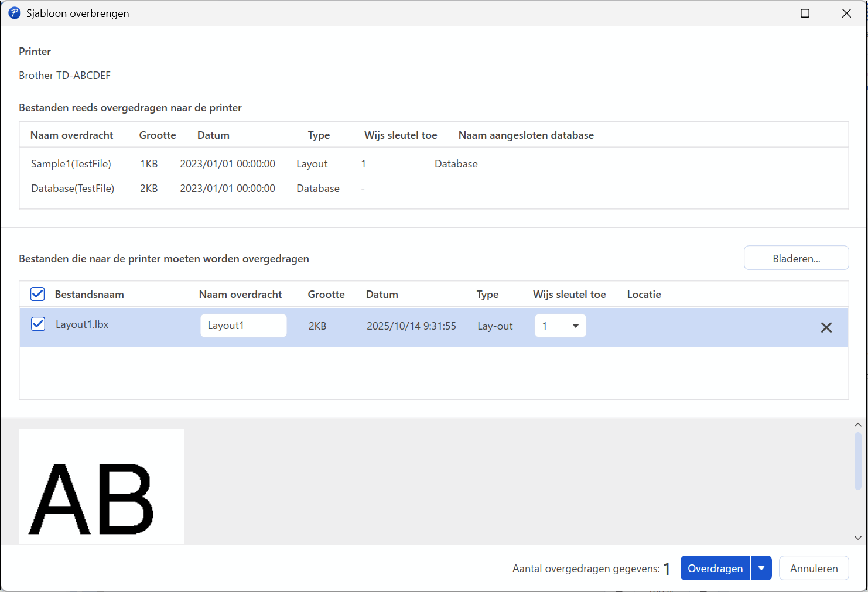Image resolution: width=868 pixels, height=592 pixels.
Task: Select the AB label preview thumbnail
Action: 101,487
